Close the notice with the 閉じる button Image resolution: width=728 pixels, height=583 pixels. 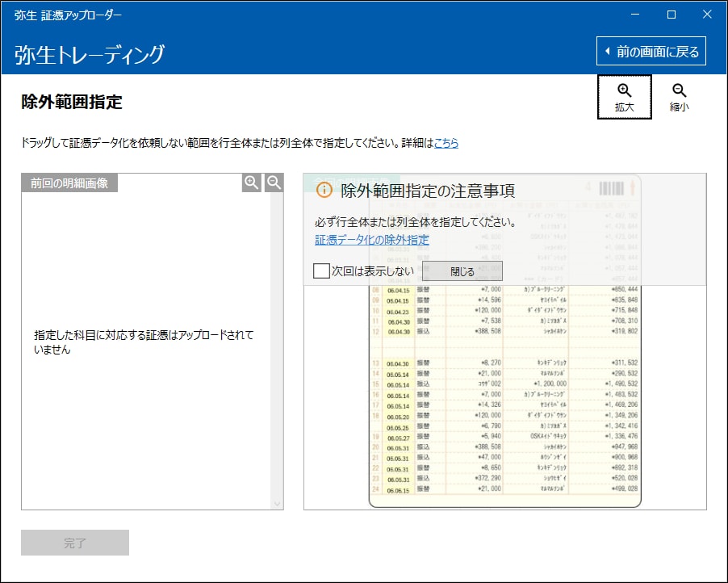(x=462, y=271)
